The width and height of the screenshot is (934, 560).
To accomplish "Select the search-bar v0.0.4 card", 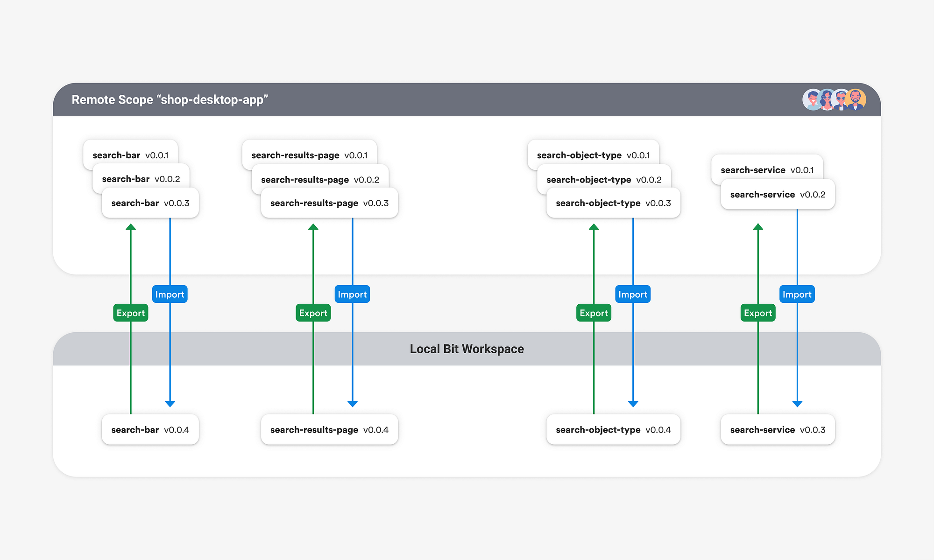I will click(150, 429).
